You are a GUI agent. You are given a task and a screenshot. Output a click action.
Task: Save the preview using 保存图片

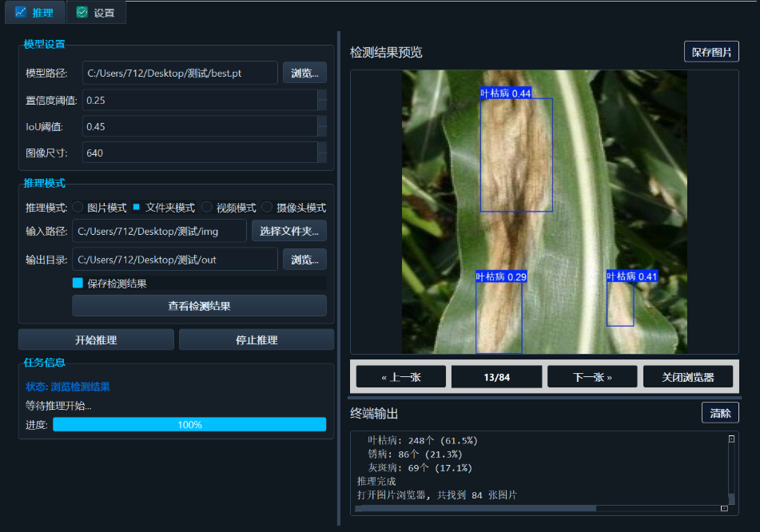[710, 50]
